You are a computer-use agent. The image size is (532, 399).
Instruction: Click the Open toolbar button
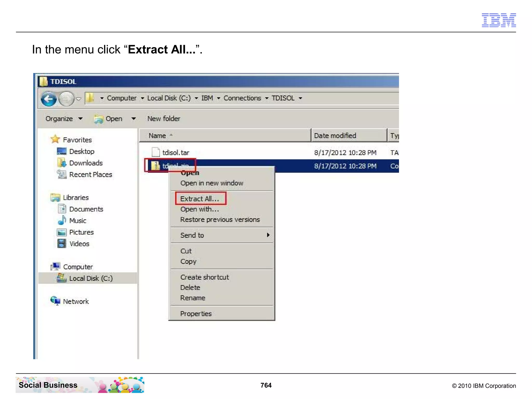(108, 119)
